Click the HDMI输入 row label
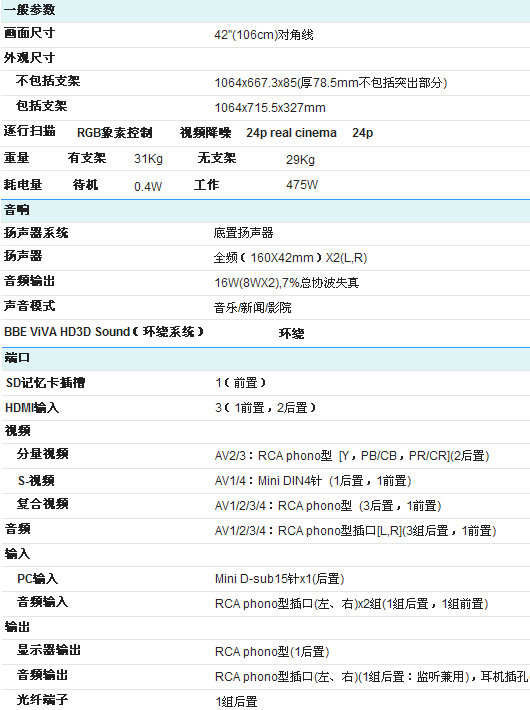Viewport: 530px width, 710px height. [32, 408]
